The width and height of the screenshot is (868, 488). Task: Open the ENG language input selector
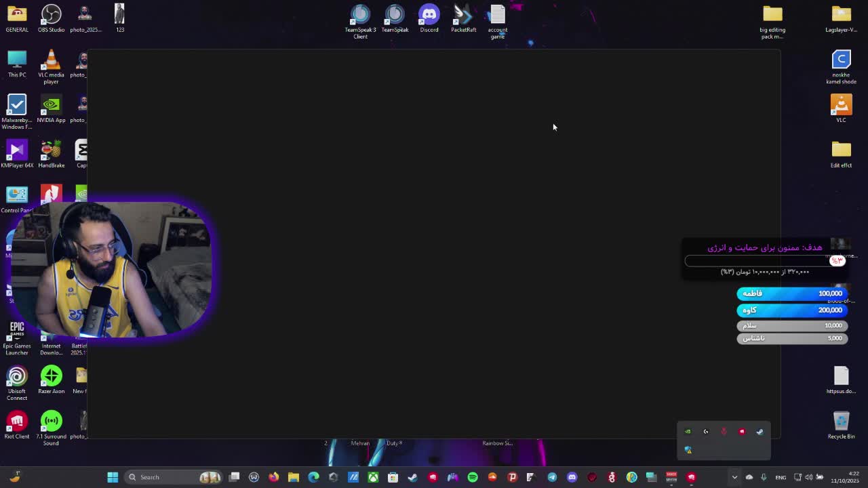[x=781, y=477]
